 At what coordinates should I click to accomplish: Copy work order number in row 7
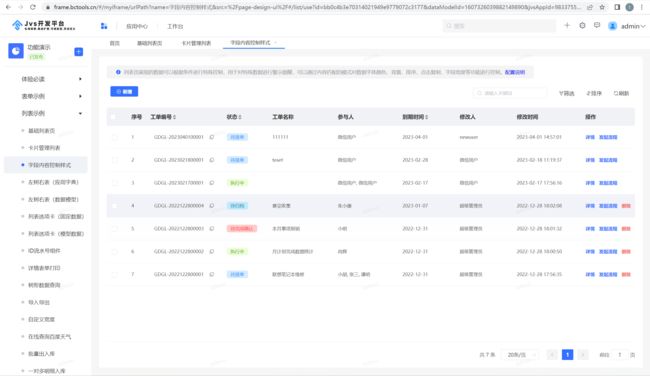pyautogui.click(x=212, y=274)
